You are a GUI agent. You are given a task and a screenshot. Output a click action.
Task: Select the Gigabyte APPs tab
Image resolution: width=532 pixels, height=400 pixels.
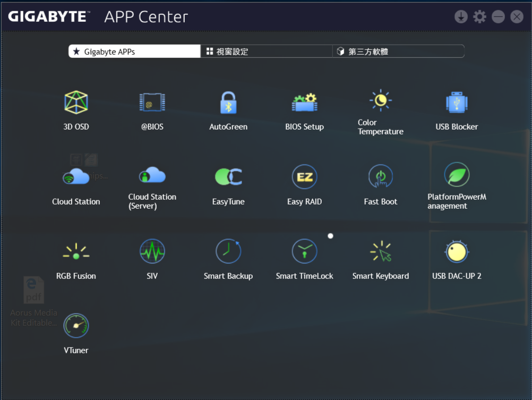[134, 52]
